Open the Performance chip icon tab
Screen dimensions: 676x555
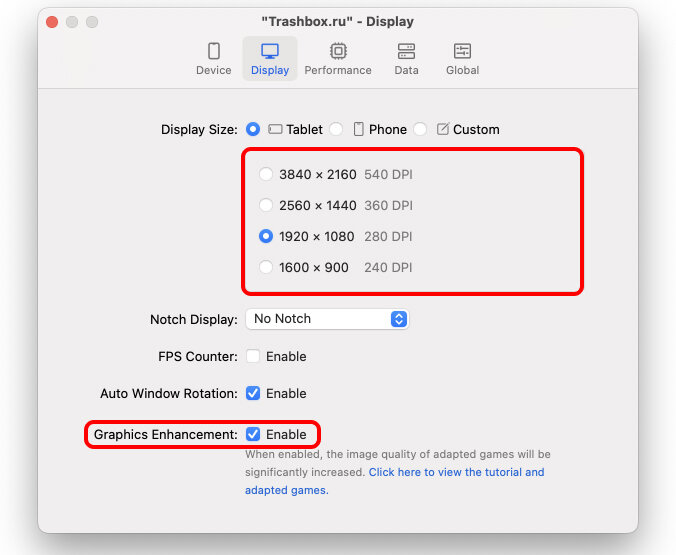tap(338, 51)
